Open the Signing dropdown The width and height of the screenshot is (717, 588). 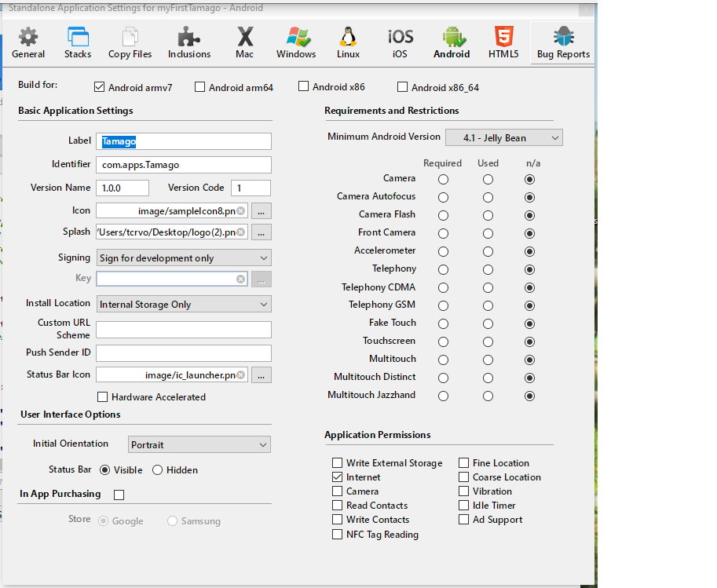(184, 258)
